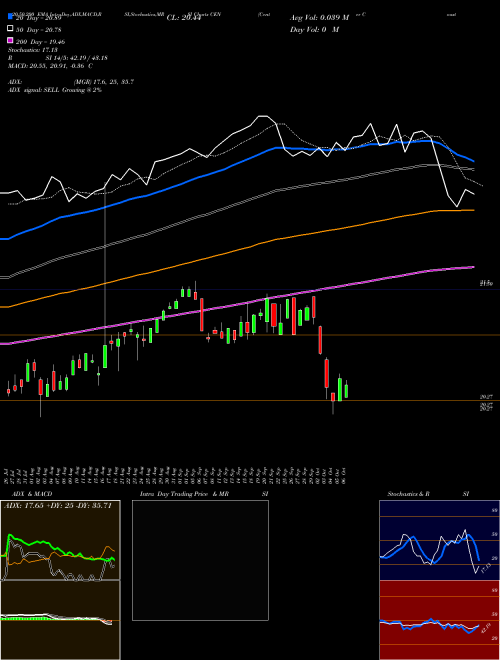Click the 'Avg Vol: 0.039 M' label
Viewport: 500px width, 660px height.
319,18
